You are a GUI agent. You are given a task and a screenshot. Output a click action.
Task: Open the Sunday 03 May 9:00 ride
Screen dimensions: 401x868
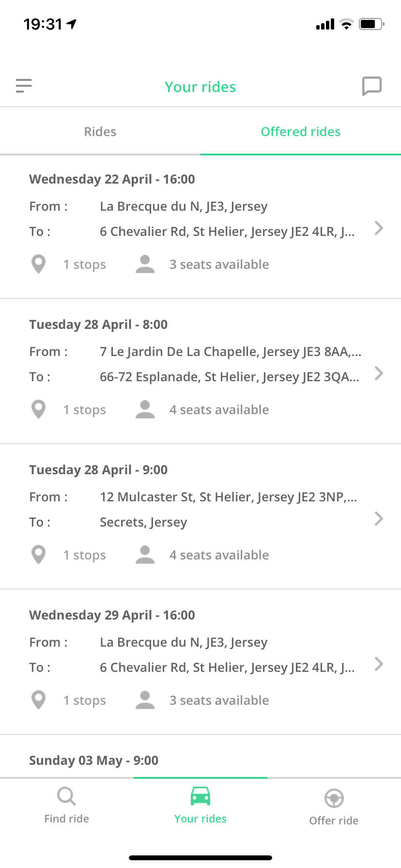pos(200,757)
